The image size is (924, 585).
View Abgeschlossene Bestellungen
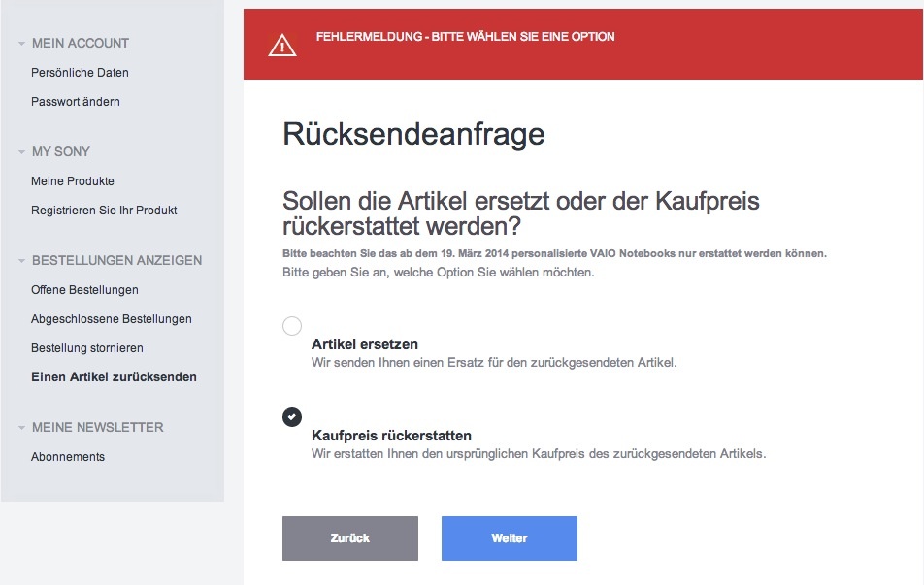[x=112, y=319]
